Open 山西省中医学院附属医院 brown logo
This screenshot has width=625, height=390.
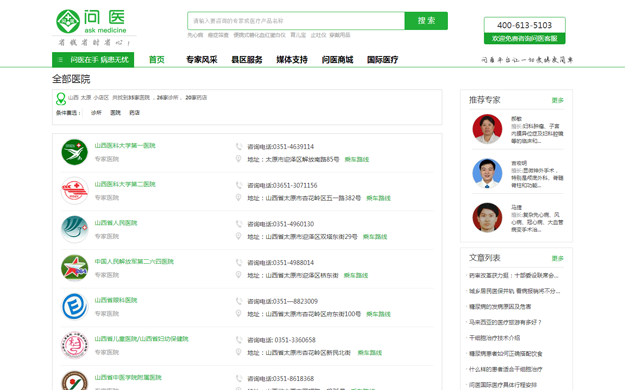(x=75, y=380)
